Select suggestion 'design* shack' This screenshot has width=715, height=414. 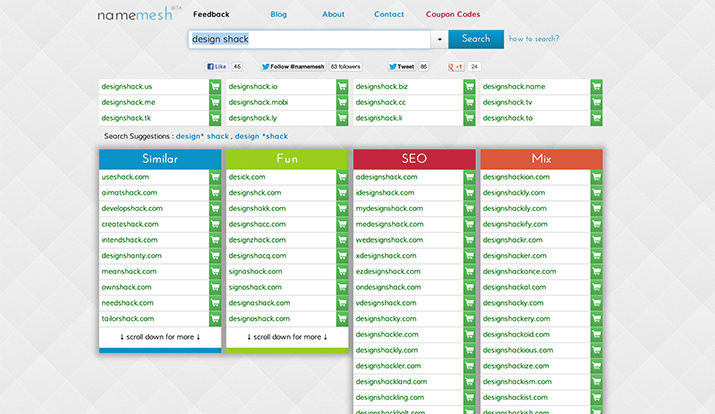202,136
